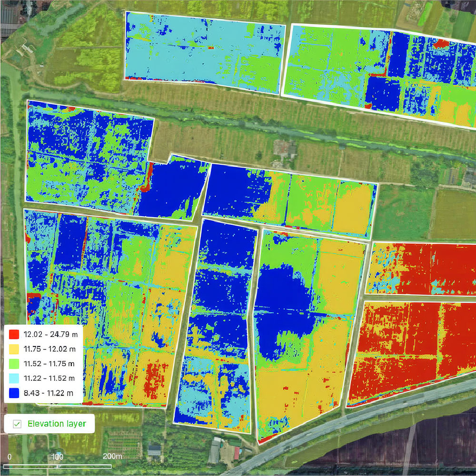Select the large red field above the highway
The image size is (476, 476).
pos(409,347)
